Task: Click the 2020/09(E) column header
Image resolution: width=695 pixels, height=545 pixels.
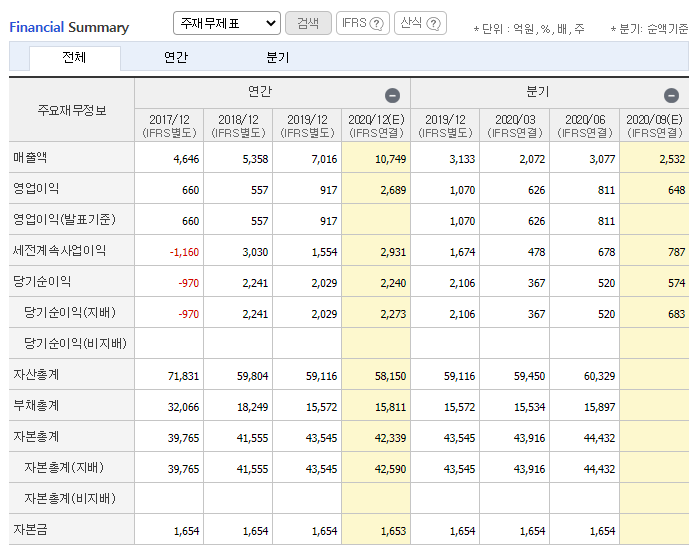Action: (x=654, y=125)
